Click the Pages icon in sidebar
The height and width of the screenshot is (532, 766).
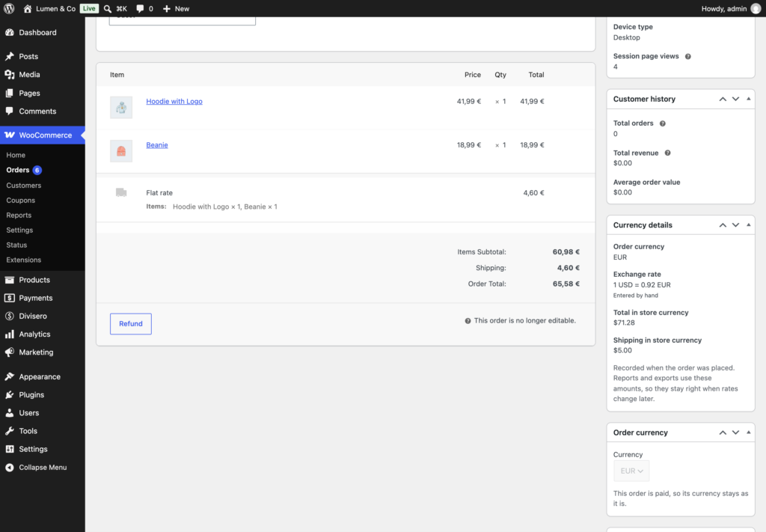pyautogui.click(x=10, y=93)
